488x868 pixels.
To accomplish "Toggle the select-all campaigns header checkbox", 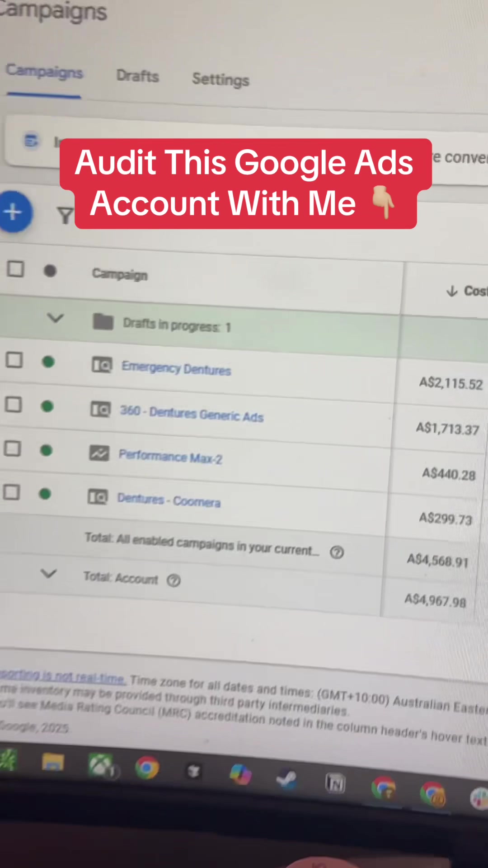I will [x=15, y=269].
